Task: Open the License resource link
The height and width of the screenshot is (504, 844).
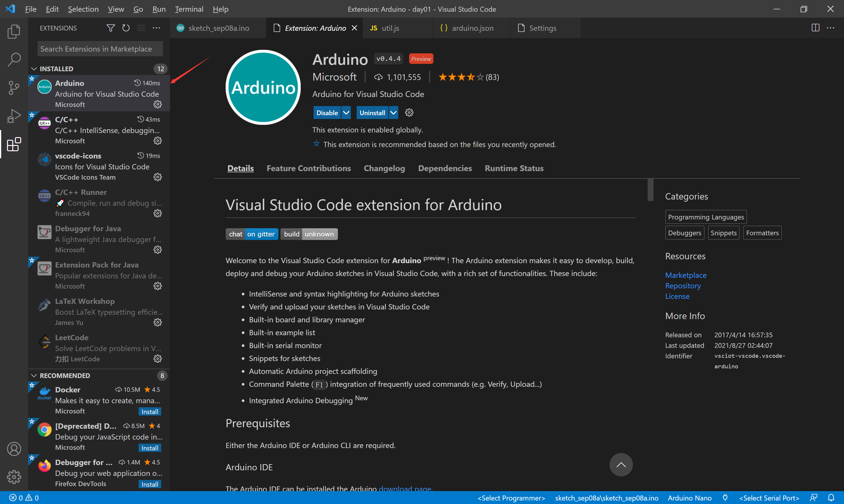Action: (677, 296)
